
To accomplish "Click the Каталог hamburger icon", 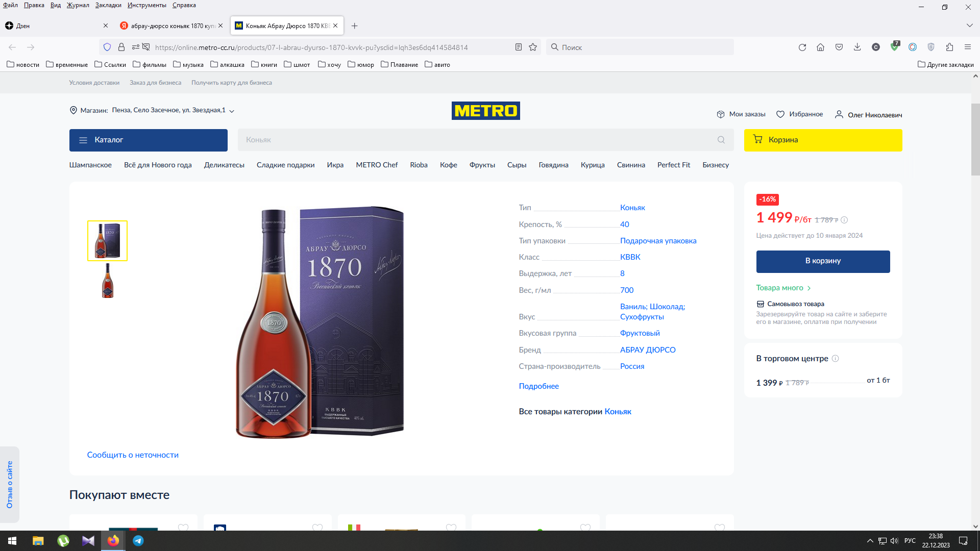I will pyautogui.click(x=83, y=140).
